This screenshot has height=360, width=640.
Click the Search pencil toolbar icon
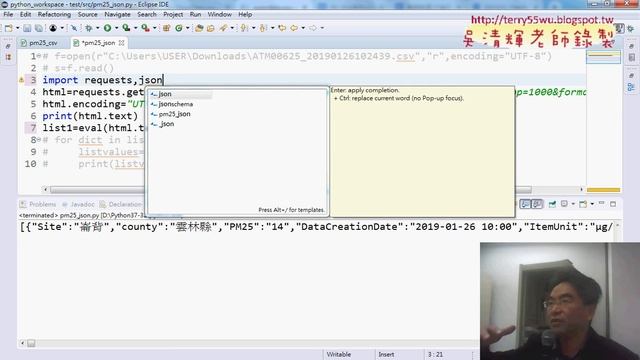(223, 28)
